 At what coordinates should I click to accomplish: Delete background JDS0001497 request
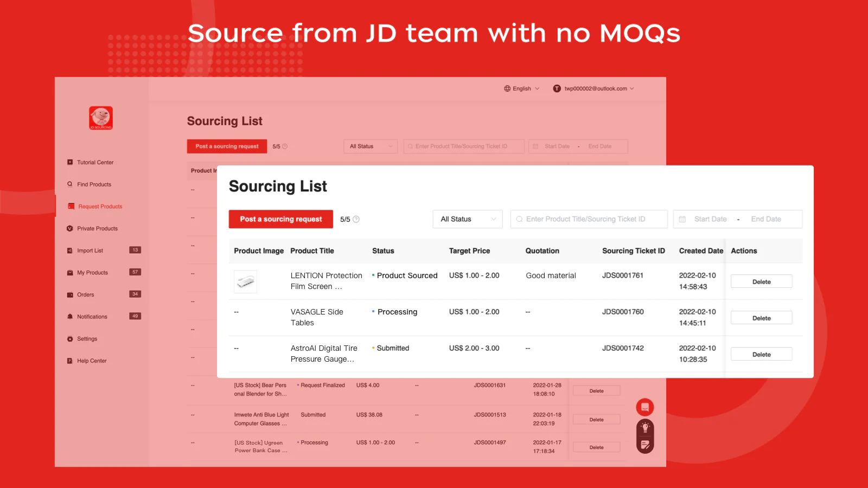tap(596, 447)
